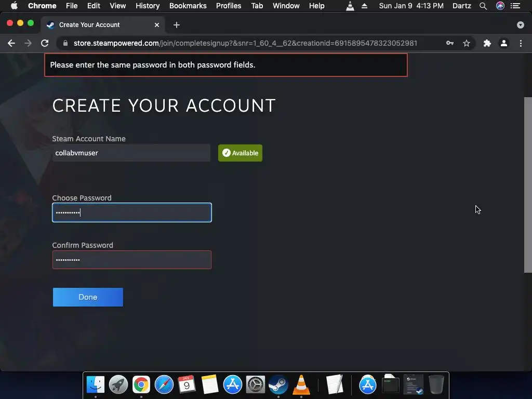The image size is (532, 399).
Task: Open the Apple menu
Action: [14, 6]
